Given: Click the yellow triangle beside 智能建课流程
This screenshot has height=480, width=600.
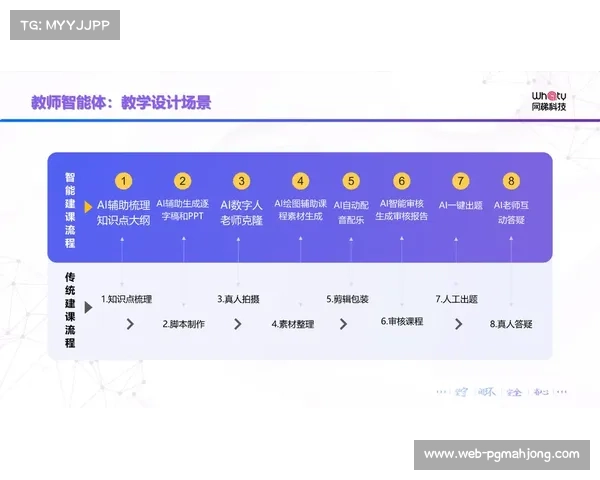Looking at the screenshot, I should coord(88,207).
